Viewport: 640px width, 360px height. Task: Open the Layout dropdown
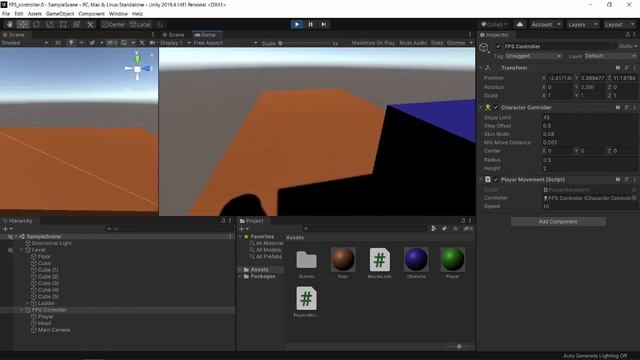coord(619,24)
